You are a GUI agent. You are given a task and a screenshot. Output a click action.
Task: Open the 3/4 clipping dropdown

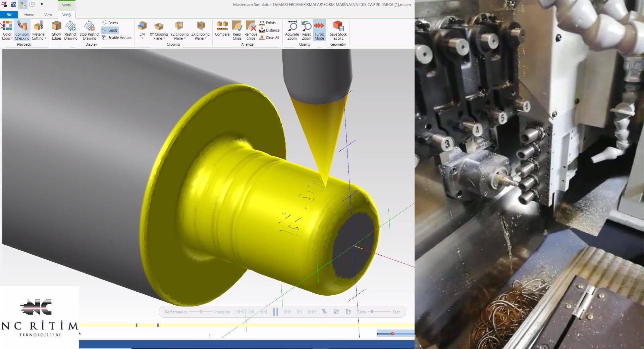pyautogui.click(x=142, y=30)
